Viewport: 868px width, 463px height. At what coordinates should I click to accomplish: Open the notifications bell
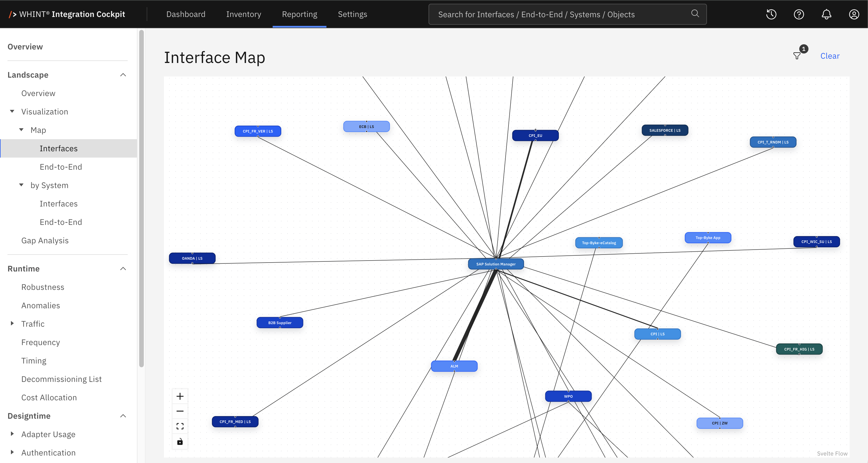click(827, 14)
